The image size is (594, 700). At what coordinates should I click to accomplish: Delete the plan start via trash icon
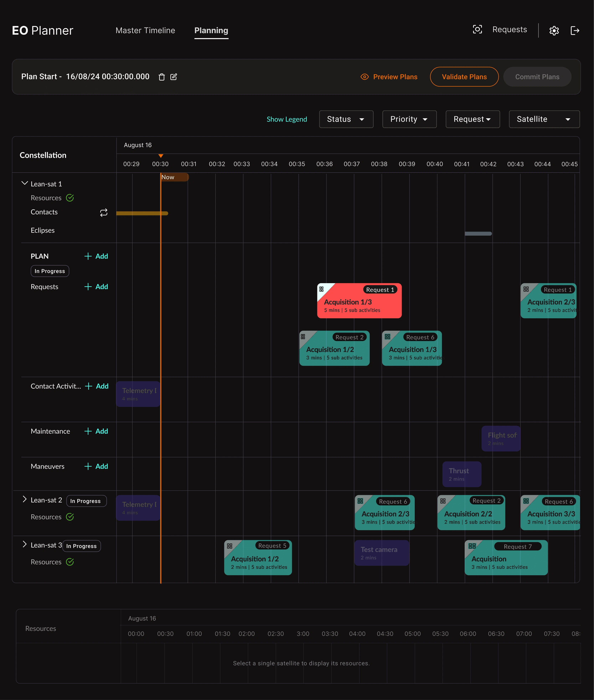[x=162, y=77]
